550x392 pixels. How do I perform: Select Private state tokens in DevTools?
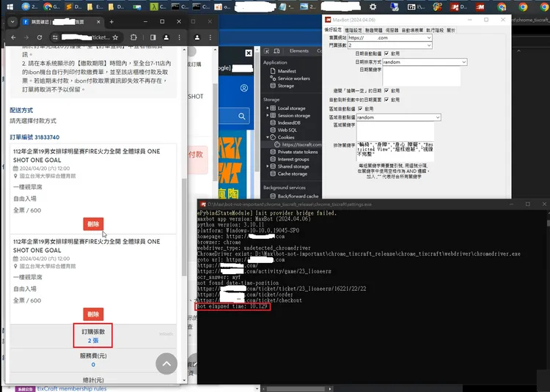pyautogui.click(x=294, y=152)
